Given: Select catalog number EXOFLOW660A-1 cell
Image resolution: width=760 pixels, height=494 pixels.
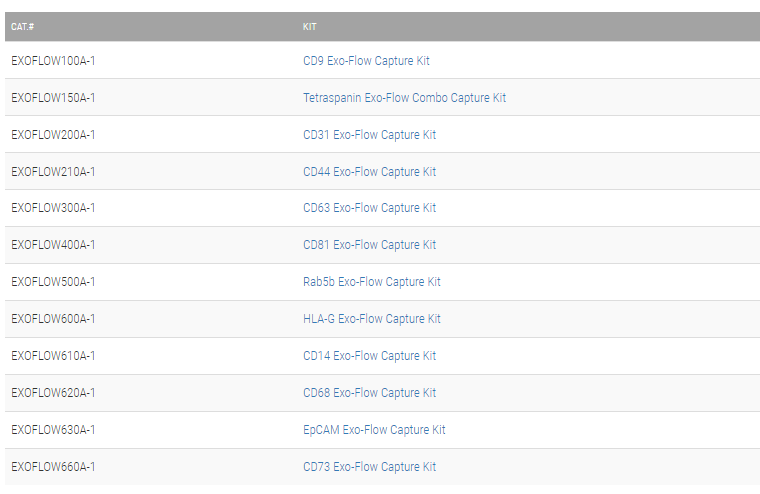Looking at the screenshot, I should (53, 467).
